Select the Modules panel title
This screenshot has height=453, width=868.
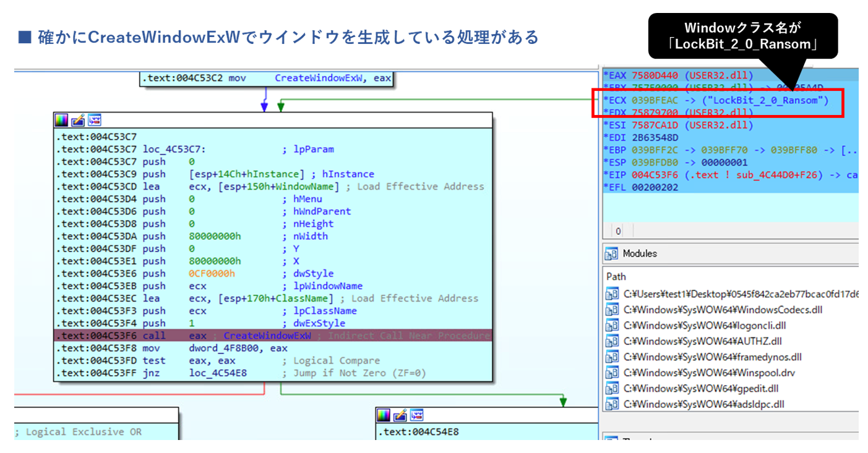pyautogui.click(x=640, y=253)
